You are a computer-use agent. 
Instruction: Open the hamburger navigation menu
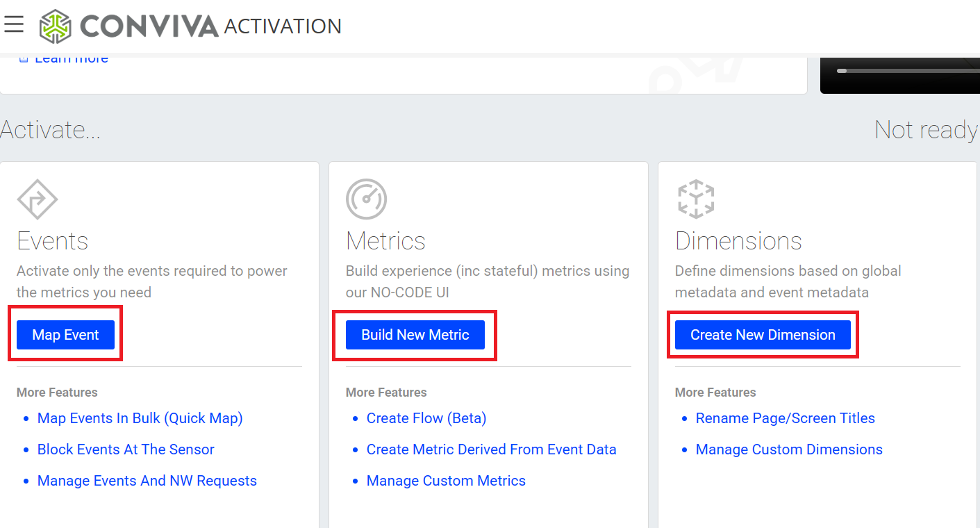[x=14, y=25]
